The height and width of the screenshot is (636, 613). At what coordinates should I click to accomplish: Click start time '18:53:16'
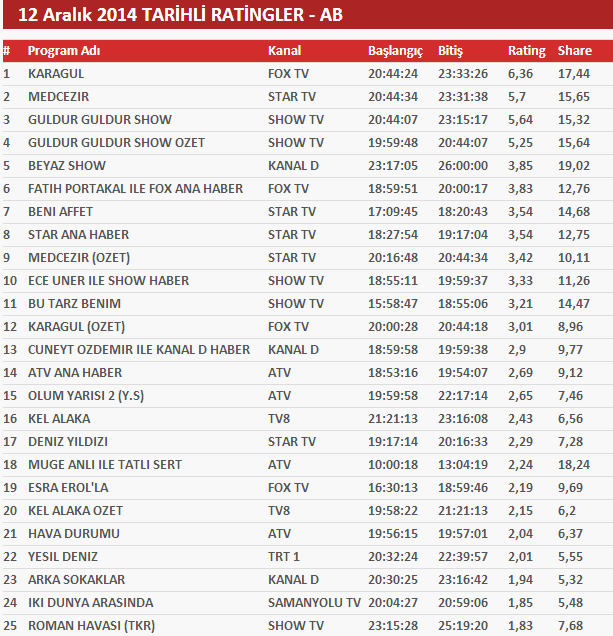pos(393,373)
